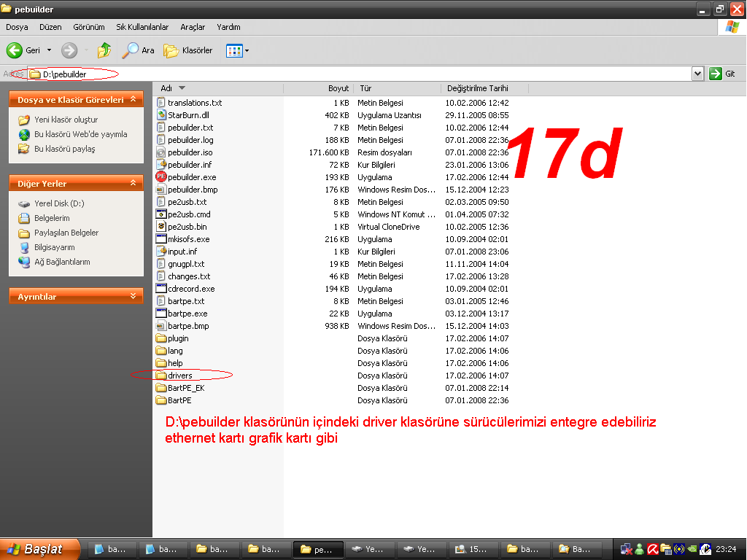Sort by the Boyut column header
Image resolution: width=747 pixels, height=560 pixels.
318,88
